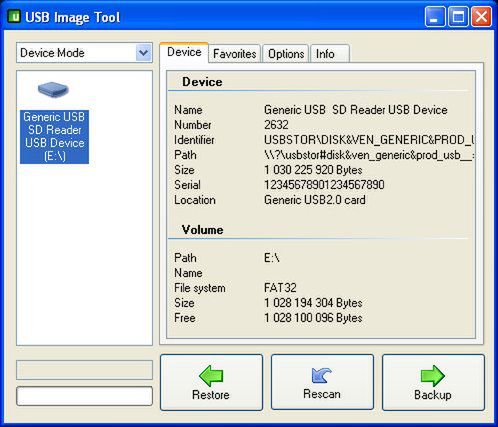Close the USB Image Tool window
The width and height of the screenshot is (498, 427).
[x=481, y=17]
